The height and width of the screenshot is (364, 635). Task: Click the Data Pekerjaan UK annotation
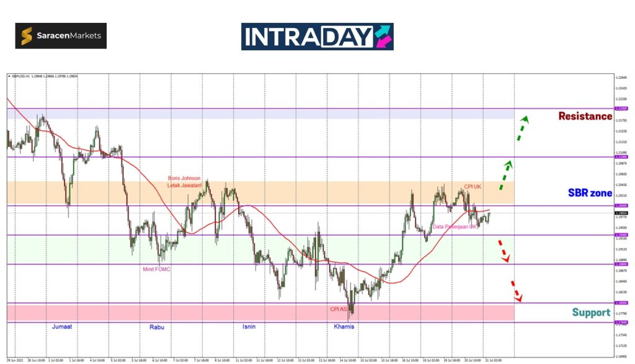tap(455, 227)
